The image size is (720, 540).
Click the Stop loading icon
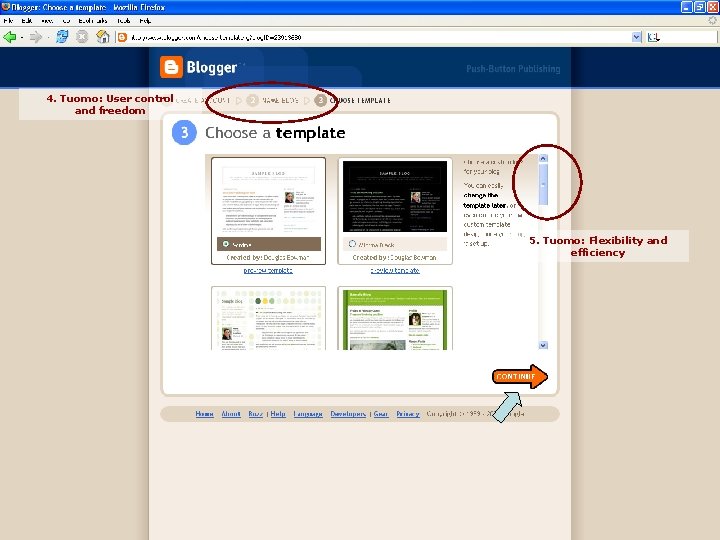pyautogui.click(x=82, y=37)
